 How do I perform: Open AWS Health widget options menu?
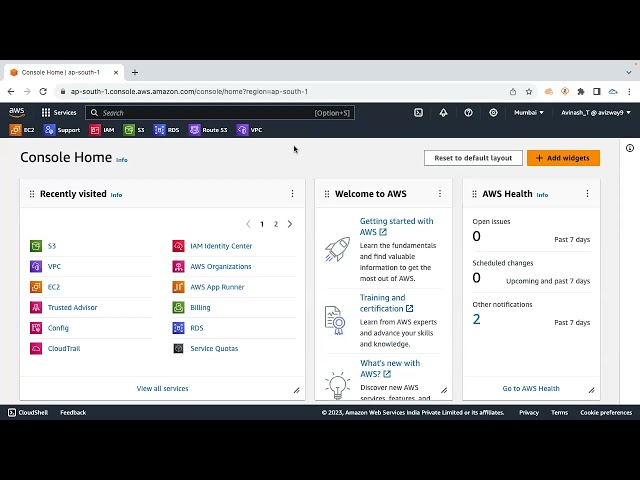[587, 193]
